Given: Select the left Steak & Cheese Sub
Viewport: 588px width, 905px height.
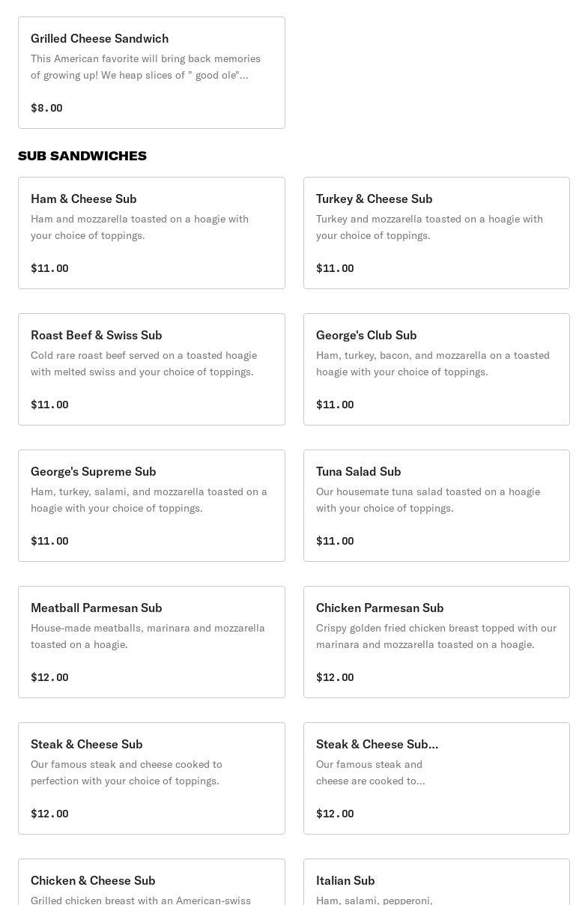Looking at the screenshot, I should click(x=151, y=778).
